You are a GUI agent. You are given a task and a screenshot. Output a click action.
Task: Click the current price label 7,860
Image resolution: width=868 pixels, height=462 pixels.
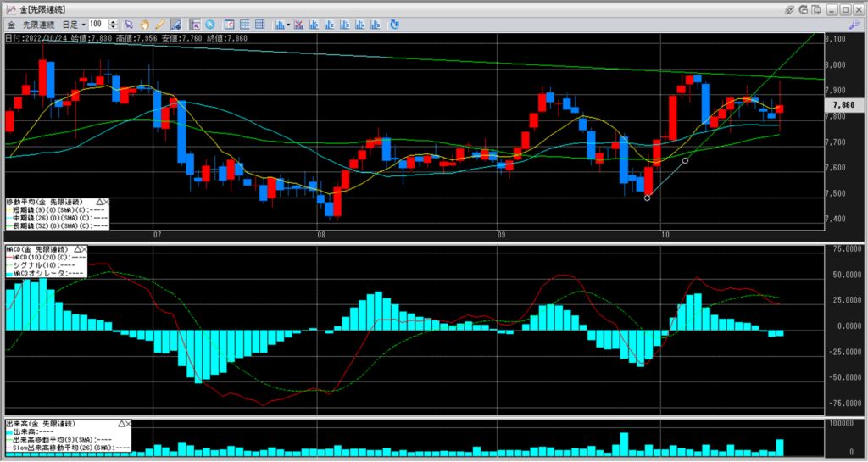pos(844,104)
